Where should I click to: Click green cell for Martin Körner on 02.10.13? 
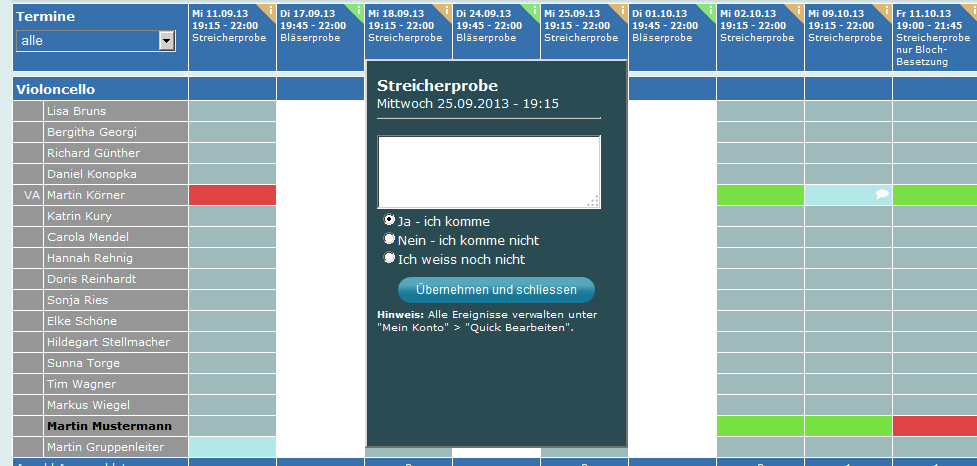coord(760,195)
